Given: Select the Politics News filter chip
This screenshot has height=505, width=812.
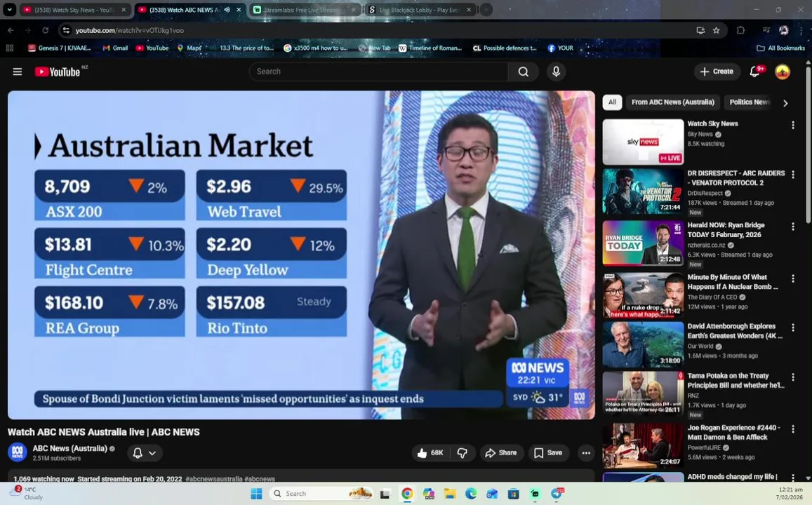Looking at the screenshot, I should (749, 102).
